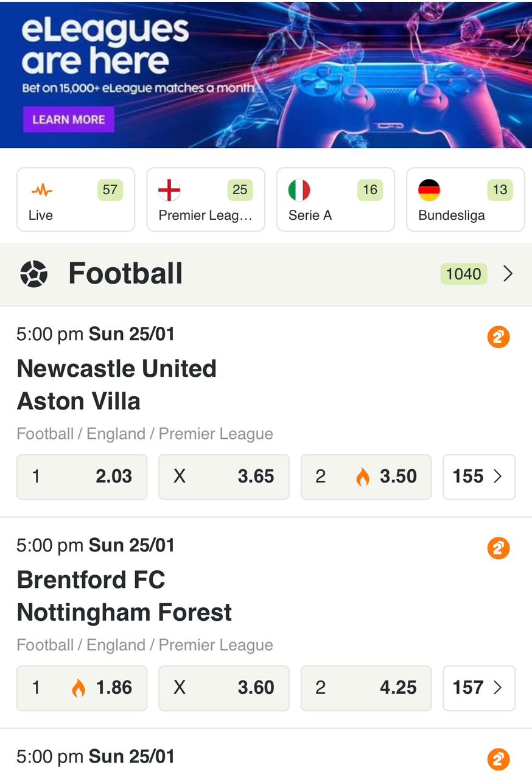The height and width of the screenshot is (779, 532).
Task: Select Newcastle United home win odds 2.03
Action: (82, 477)
